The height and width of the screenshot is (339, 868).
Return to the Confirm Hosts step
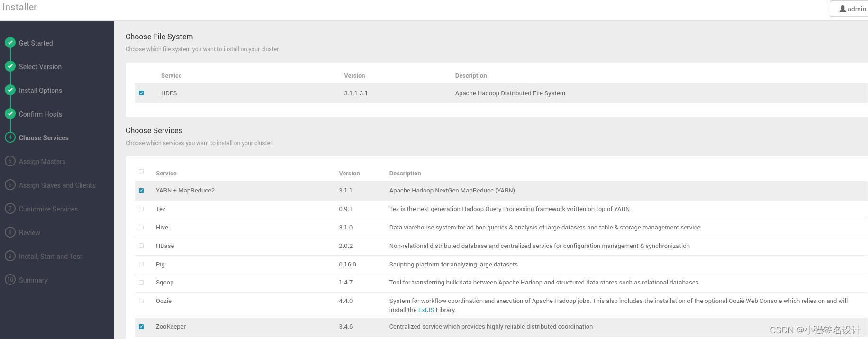pyautogui.click(x=40, y=114)
